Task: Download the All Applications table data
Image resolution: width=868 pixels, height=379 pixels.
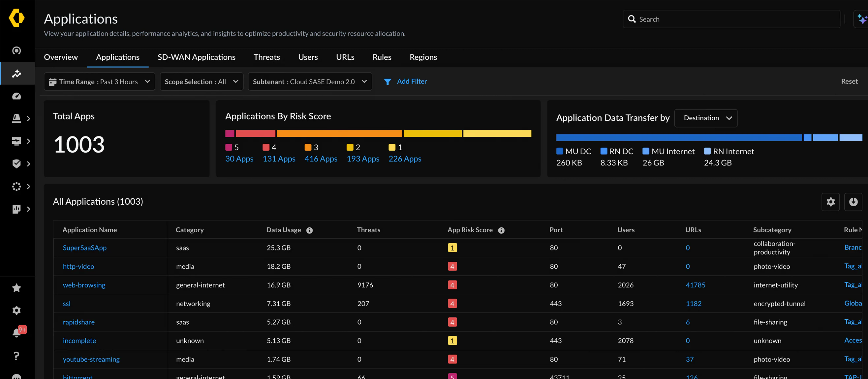Action: click(853, 202)
